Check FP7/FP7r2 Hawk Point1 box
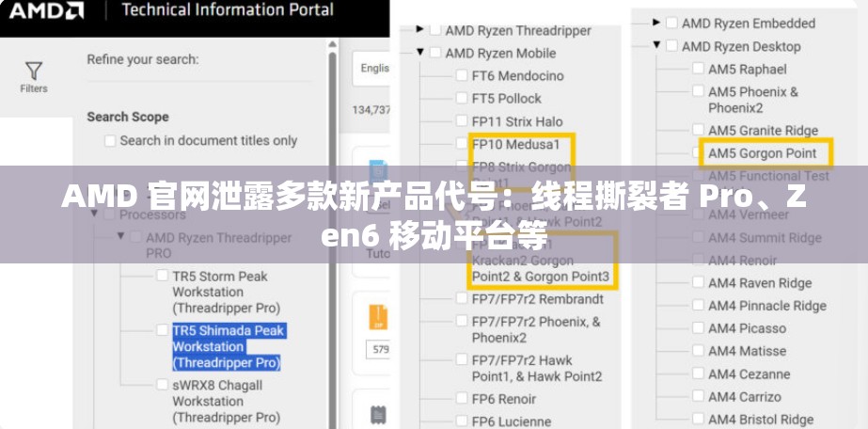 (462, 359)
